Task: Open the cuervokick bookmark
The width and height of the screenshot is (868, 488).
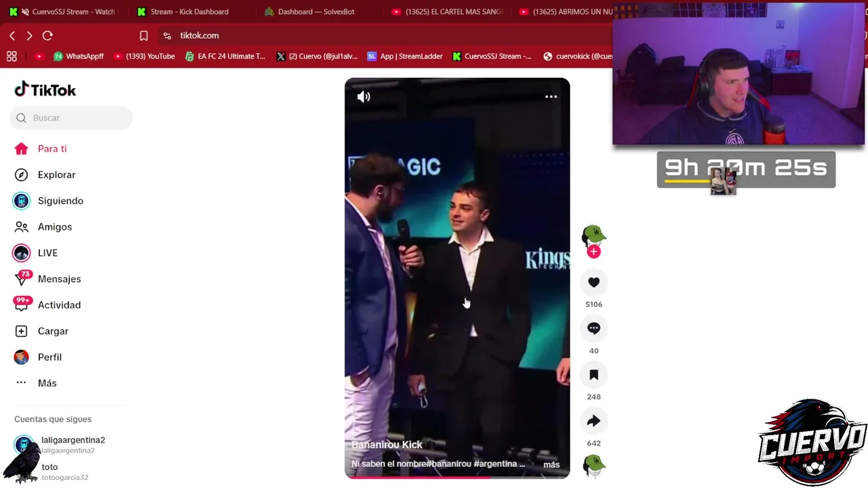Action: 578,56
